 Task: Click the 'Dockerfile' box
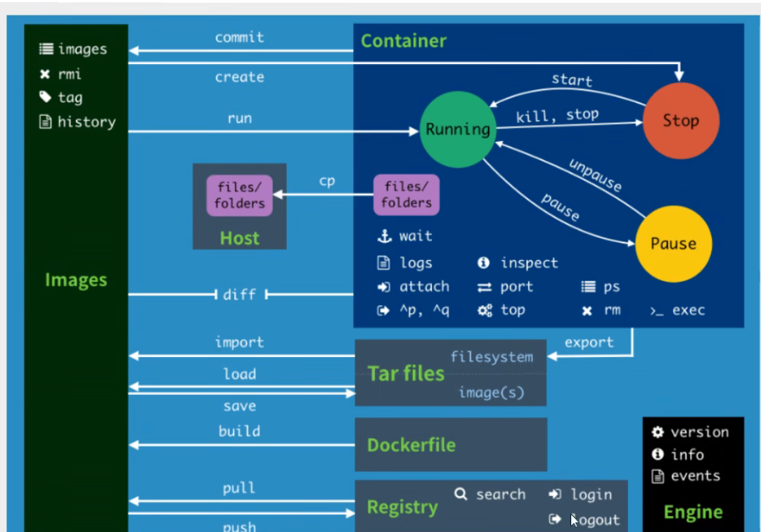click(451, 445)
